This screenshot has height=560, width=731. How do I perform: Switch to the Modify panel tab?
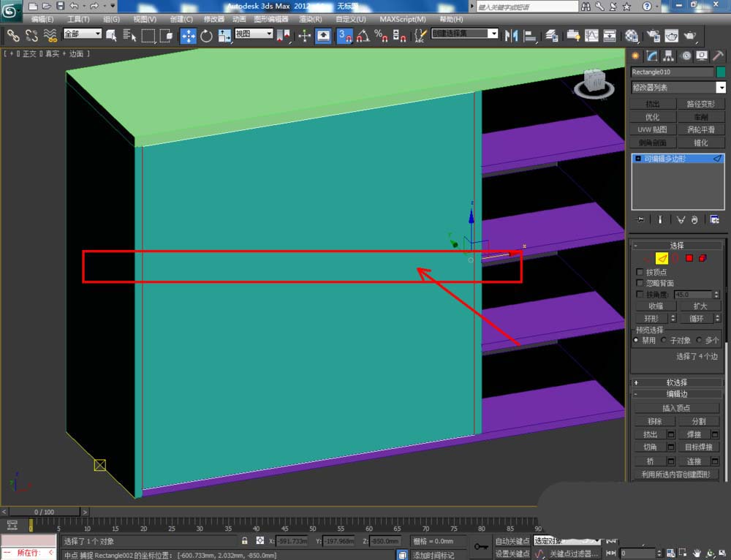[652, 56]
